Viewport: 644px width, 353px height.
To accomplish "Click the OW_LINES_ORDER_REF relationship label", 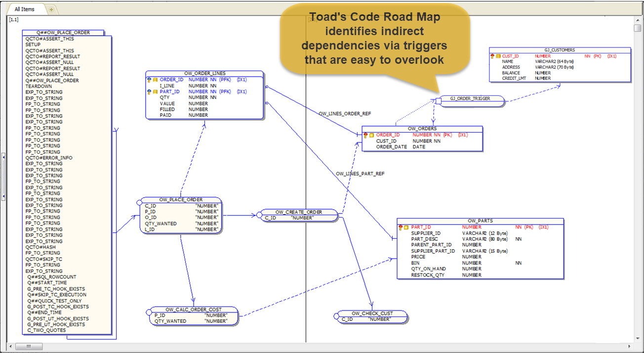I will tap(345, 114).
